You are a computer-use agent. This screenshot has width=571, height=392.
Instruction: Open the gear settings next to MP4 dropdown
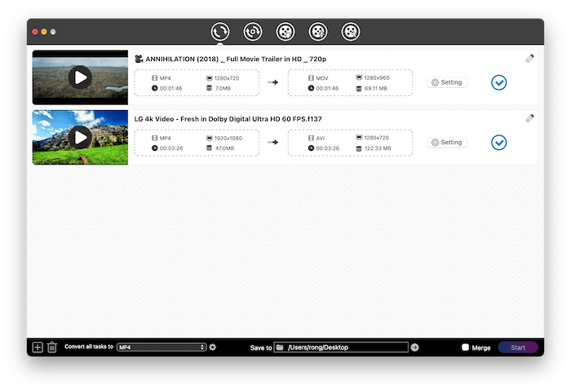[x=213, y=347]
